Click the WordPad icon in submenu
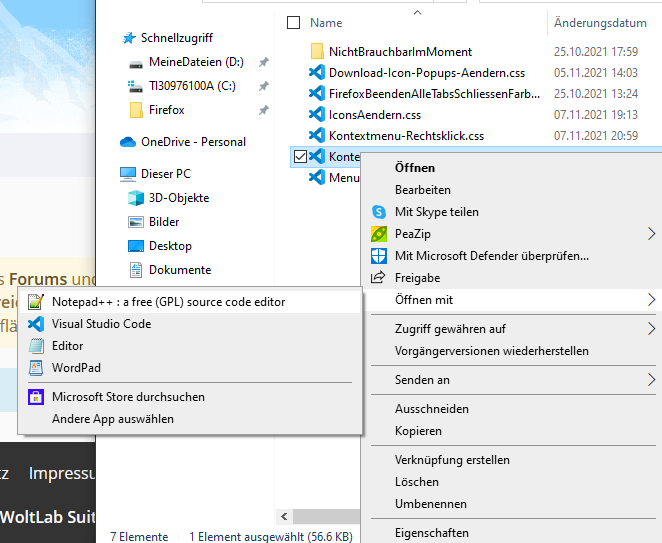This screenshot has height=543, width=662. (x=36, y=368)
